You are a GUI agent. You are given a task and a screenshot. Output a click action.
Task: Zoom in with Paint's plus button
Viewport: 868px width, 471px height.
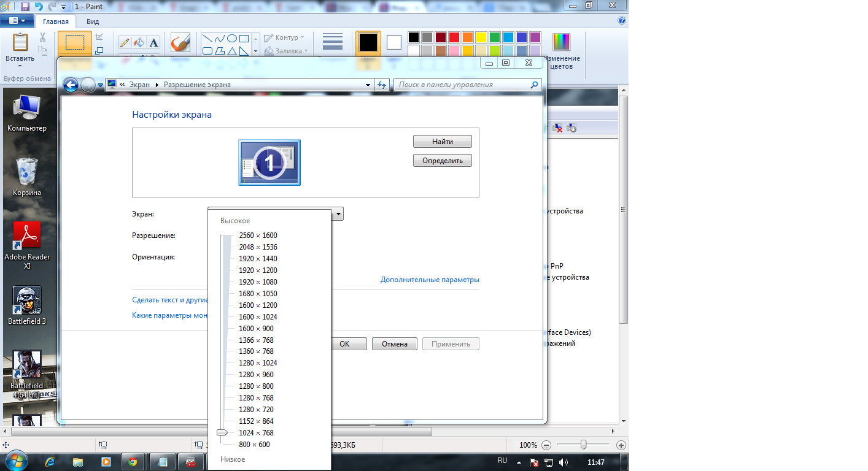point(621,445)
